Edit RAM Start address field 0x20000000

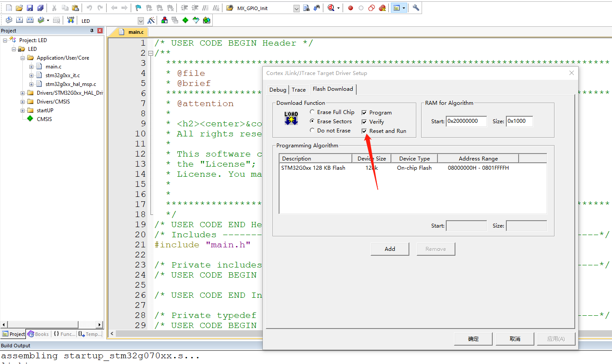click(x=466, y=121)
